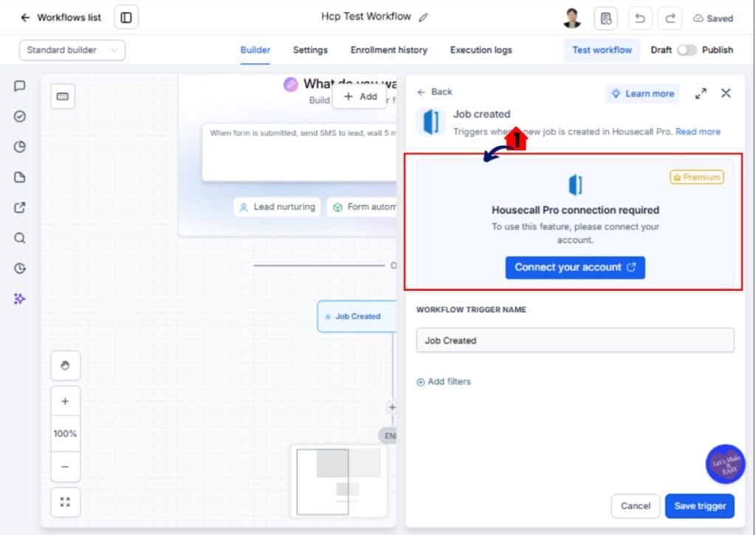Click the Premium badge
This screenshot has width=756, height=535.
(x=697, y=177)
